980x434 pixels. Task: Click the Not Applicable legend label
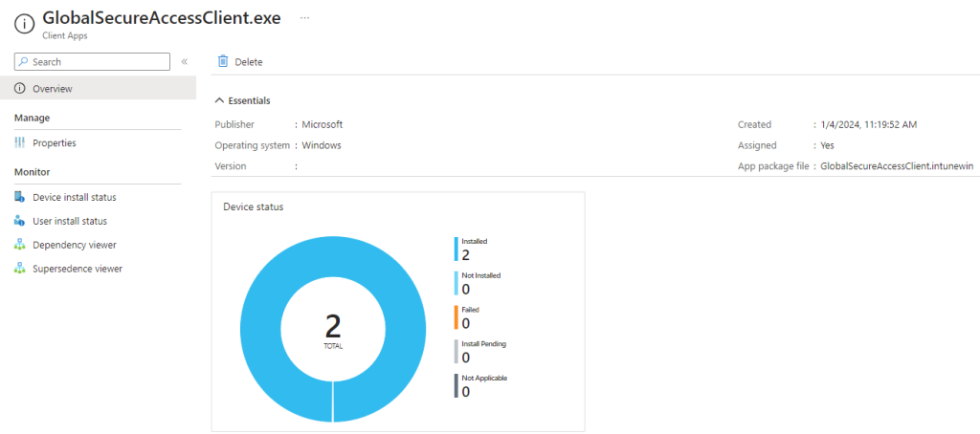click(x=484, y=378)
